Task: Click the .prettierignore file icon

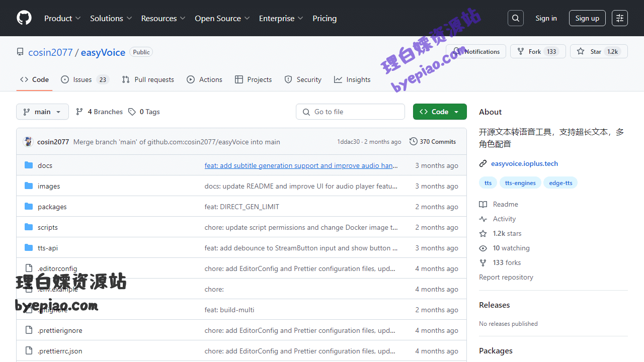Action: pyautogui.click(x=29, y=330)
